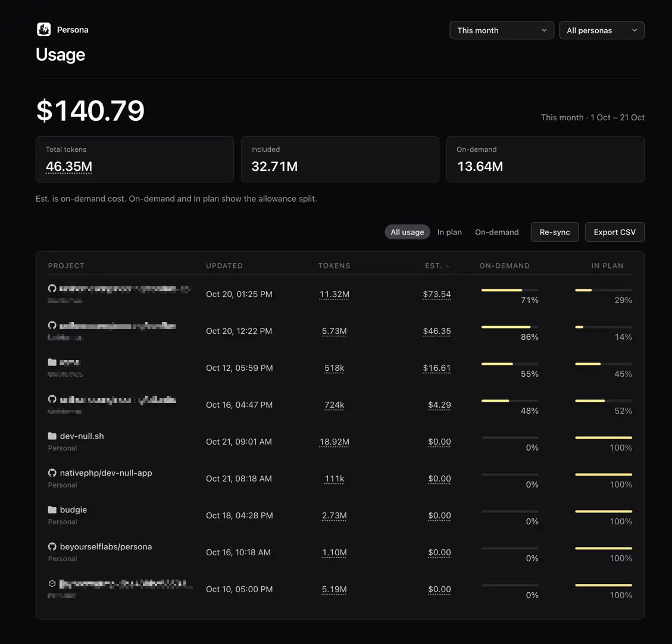
Task: Click the sort arrow next to EST. header
Action: pyautogui.click(x=448, y=265)
